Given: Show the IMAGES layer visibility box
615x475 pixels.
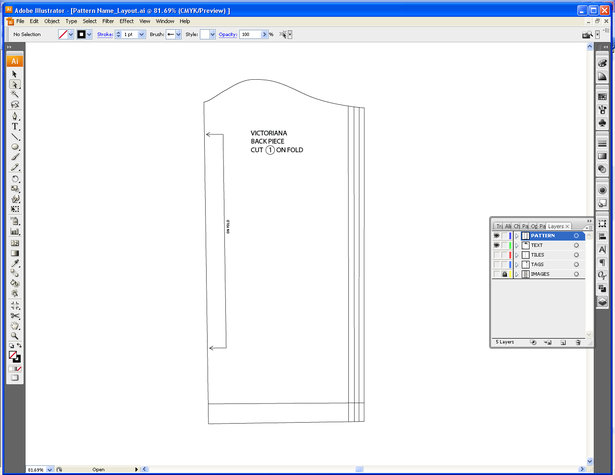Looking at the screenshot, I should tap(497, 274).
